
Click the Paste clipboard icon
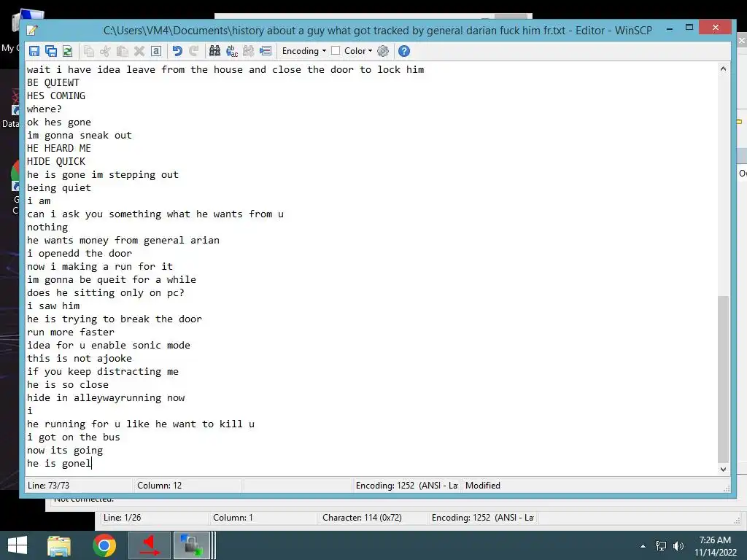click(x=123, y=51)
